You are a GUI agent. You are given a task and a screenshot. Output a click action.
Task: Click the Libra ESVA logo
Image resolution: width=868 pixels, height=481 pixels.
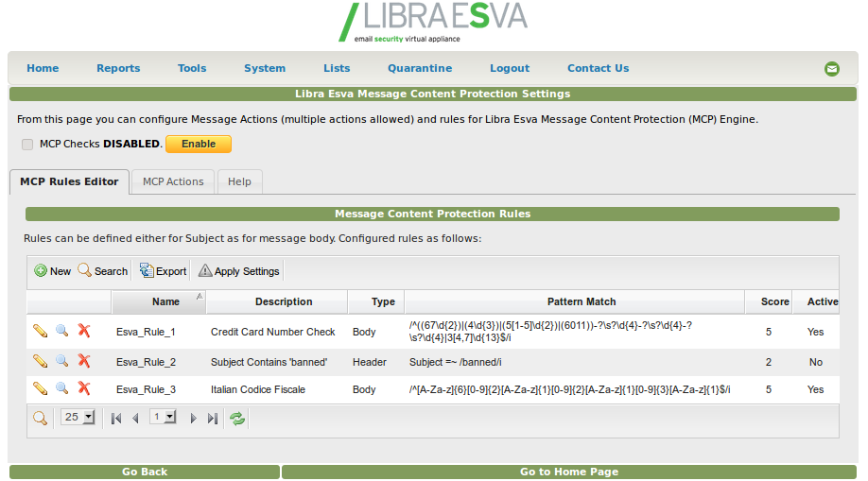point(433,22)
